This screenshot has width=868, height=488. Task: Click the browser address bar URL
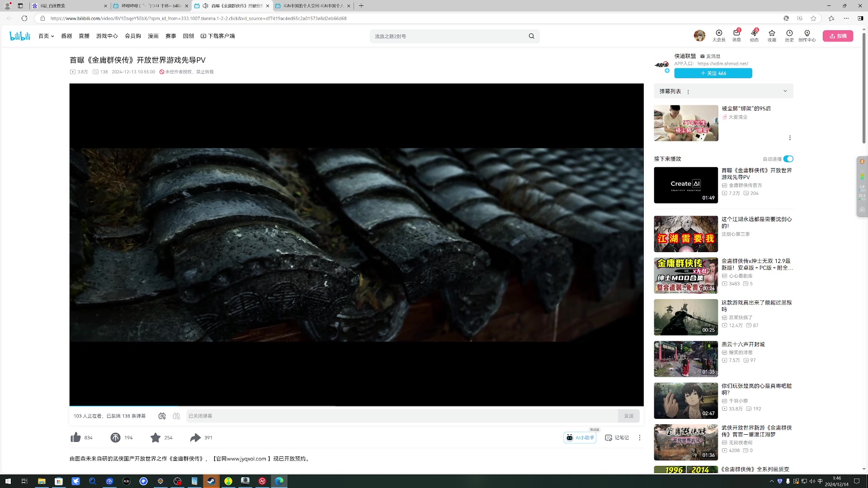point(198,19)
